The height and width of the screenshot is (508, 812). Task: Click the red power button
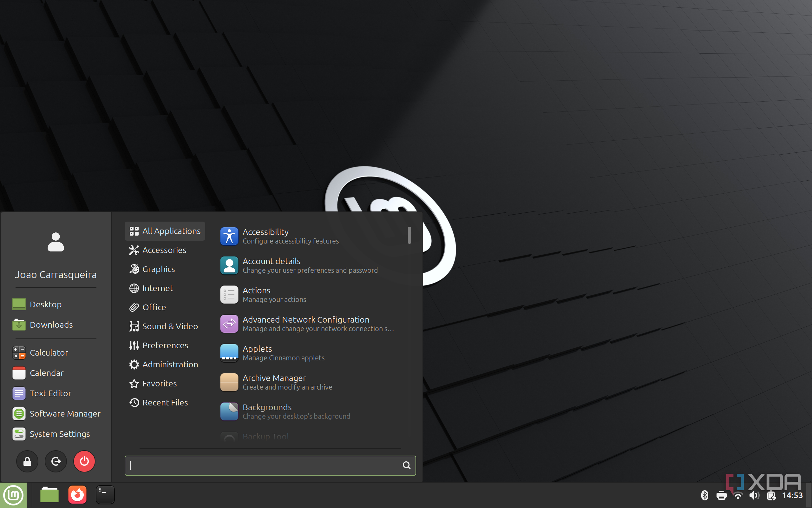pos(84,461)
